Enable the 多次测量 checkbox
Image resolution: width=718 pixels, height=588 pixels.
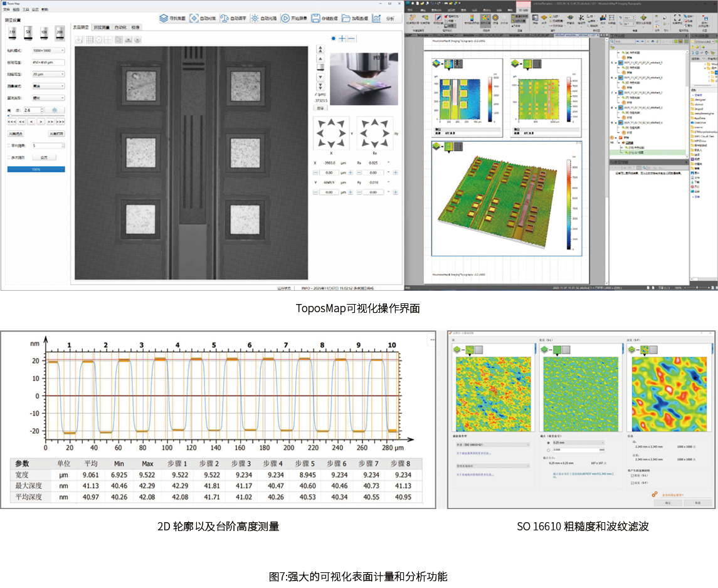pos(8,157)
